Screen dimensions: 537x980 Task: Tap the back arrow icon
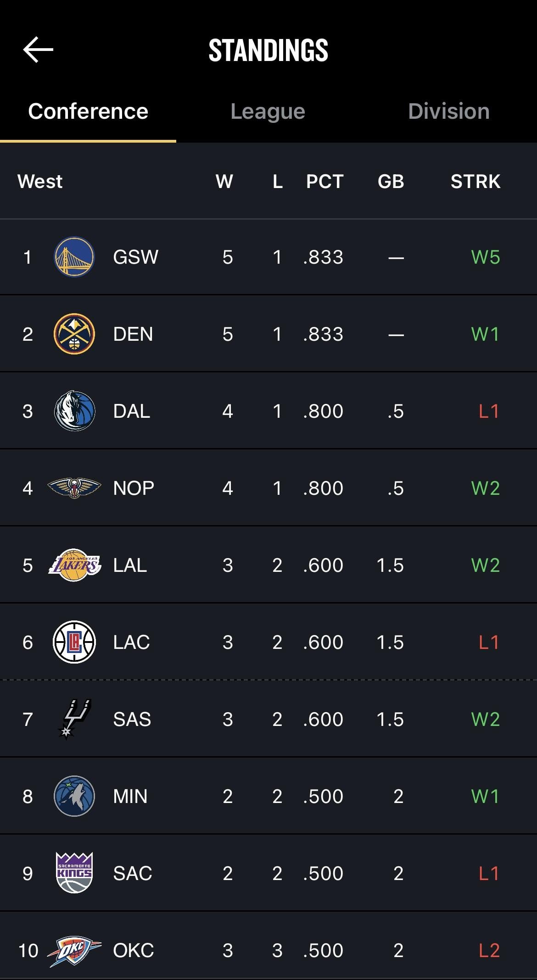[x=38, y=50]
